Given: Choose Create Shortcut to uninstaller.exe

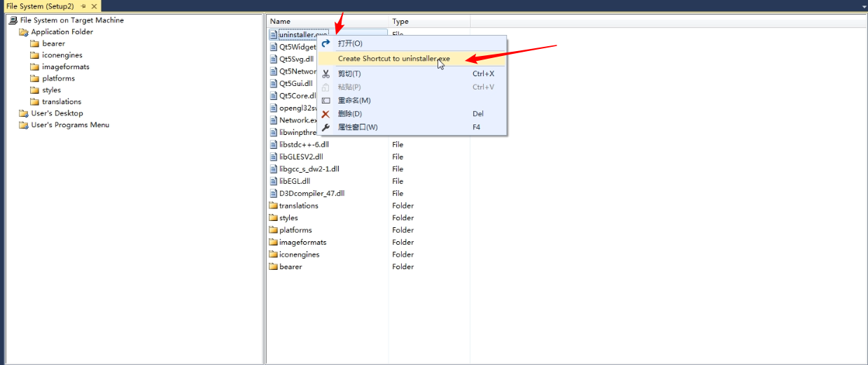Looking at the screenshot, I should (412, 59).
